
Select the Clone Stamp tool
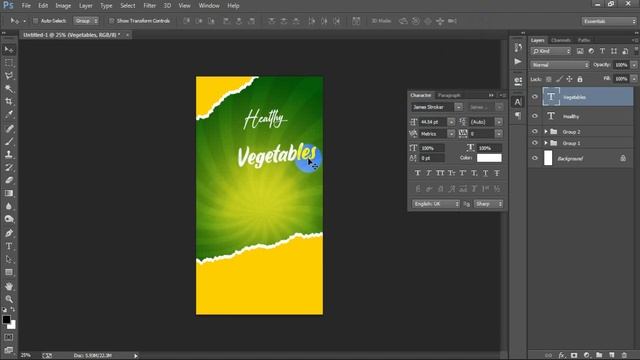pos(9,154)
